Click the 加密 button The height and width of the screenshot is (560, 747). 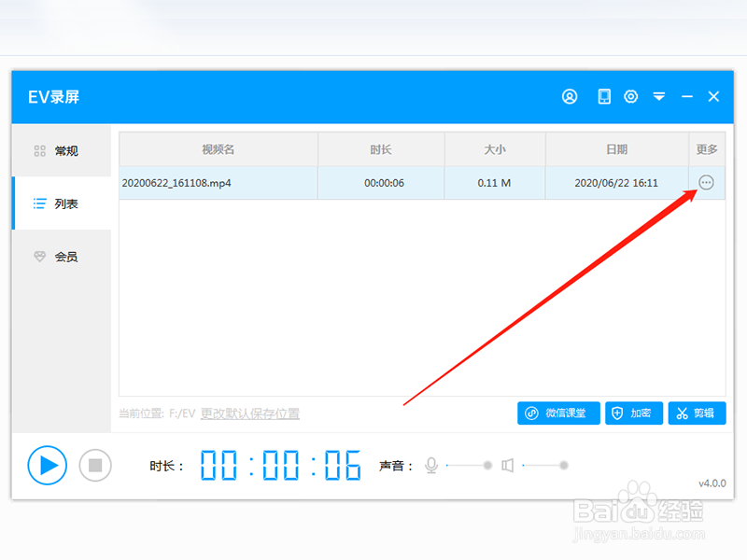(x=634, y=413)
